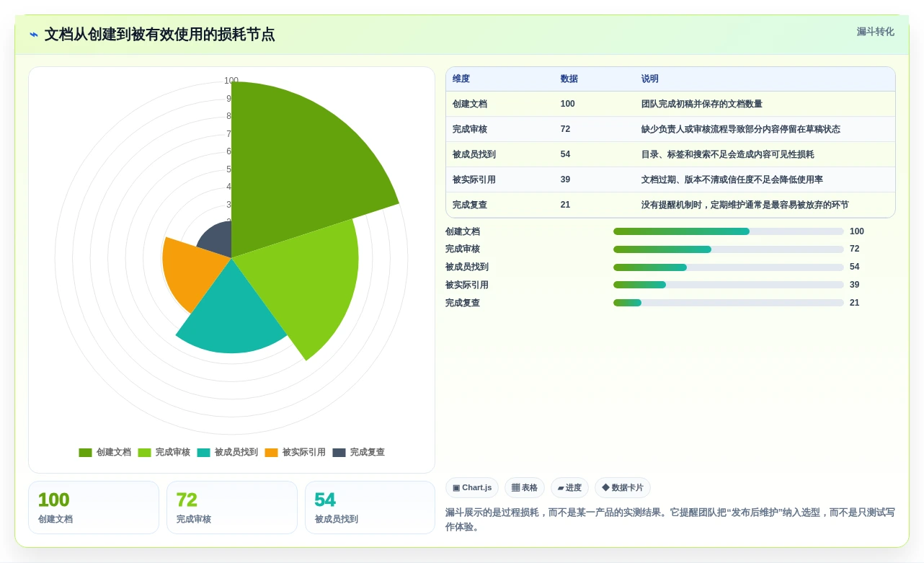Click the 被实际引用 progress bar

729,285
